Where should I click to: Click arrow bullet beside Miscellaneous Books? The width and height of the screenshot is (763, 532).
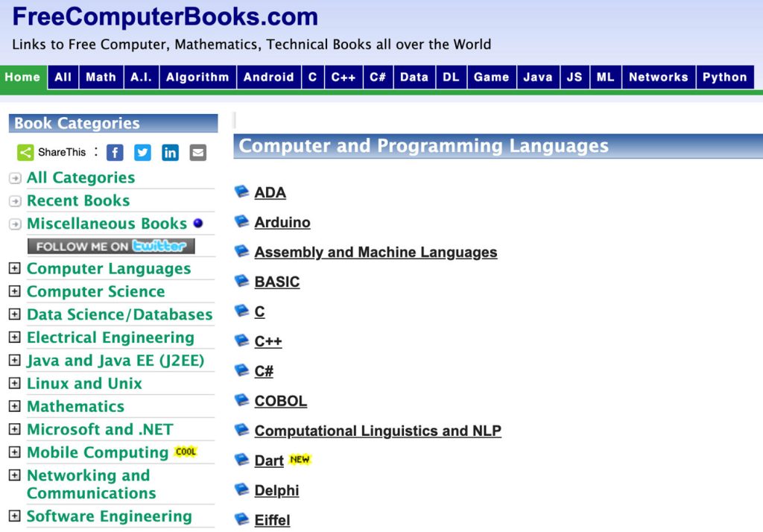[x=15, y=224]
